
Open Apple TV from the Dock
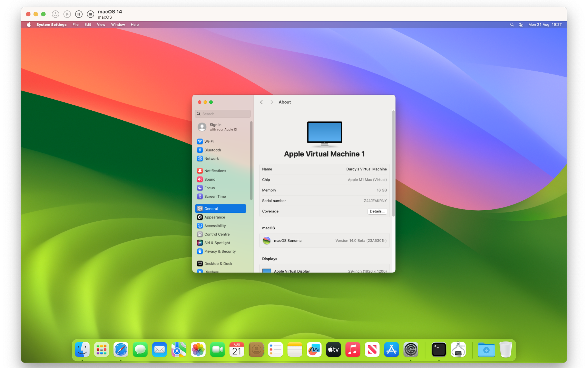coord(333,350)
